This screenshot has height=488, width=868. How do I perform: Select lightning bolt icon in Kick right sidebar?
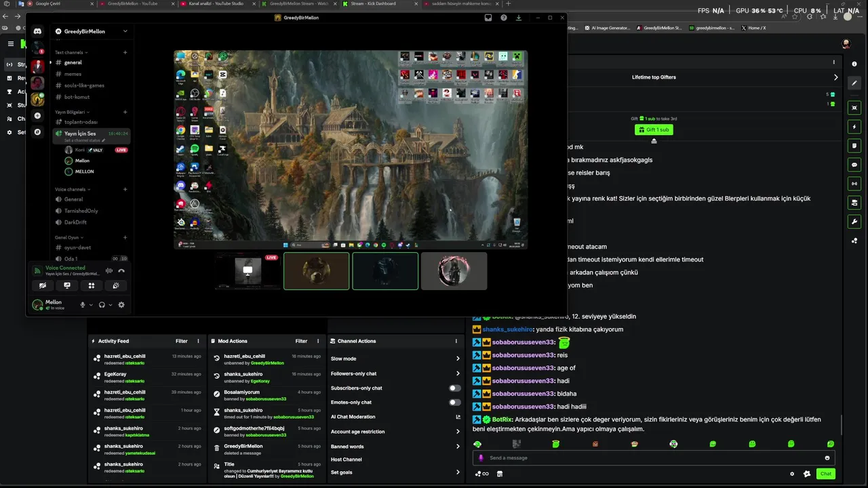pyautogui.click(x=854, y=127)
